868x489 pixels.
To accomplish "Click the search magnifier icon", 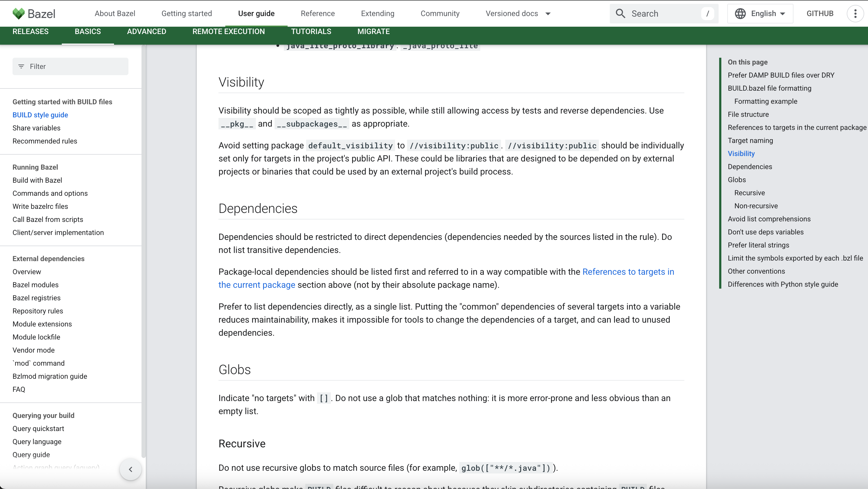I will [x=620, y=14].
